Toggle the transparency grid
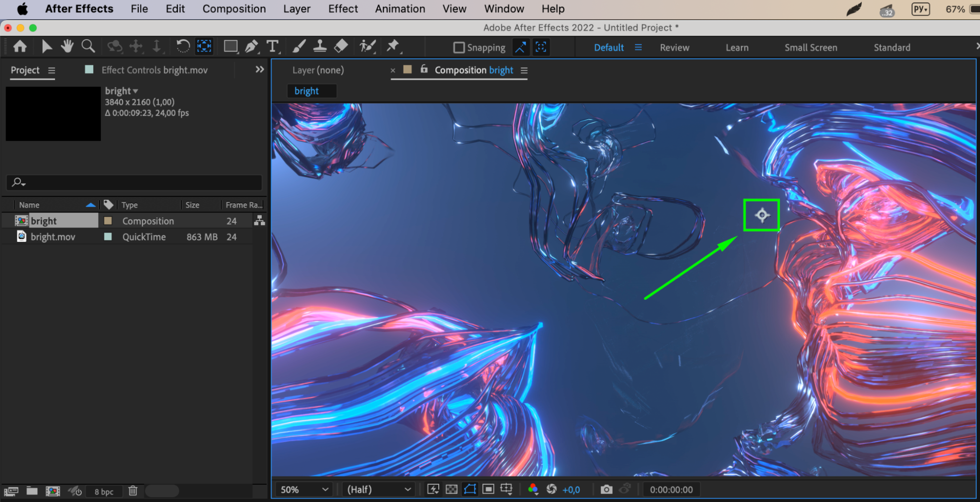 point(452,489)
